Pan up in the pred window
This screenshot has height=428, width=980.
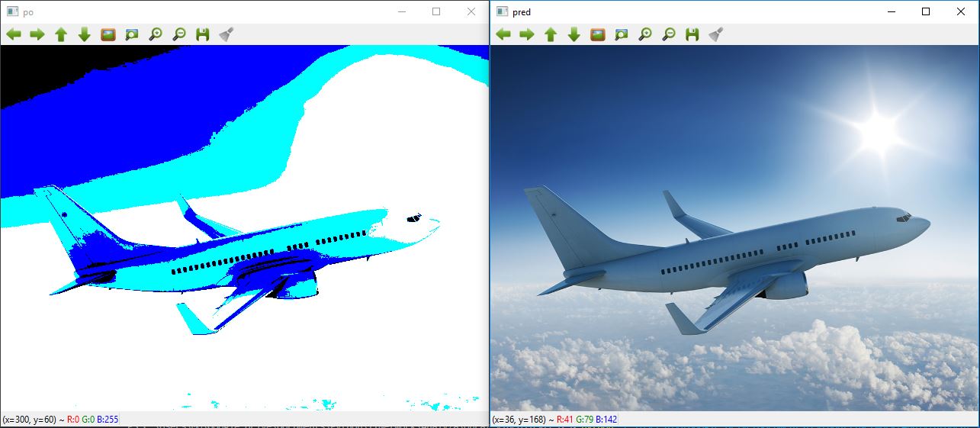(551, 34)
